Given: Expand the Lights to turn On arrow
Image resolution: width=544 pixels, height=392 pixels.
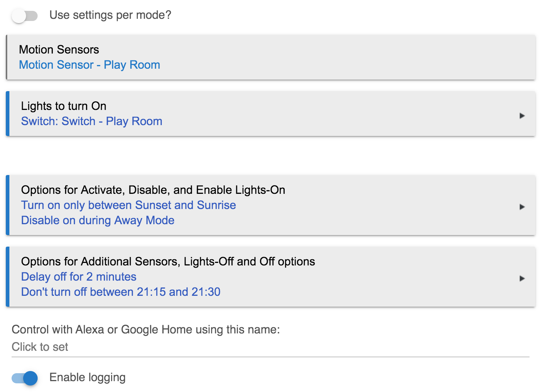Looking at the screenshot, I should coord(522,116).
